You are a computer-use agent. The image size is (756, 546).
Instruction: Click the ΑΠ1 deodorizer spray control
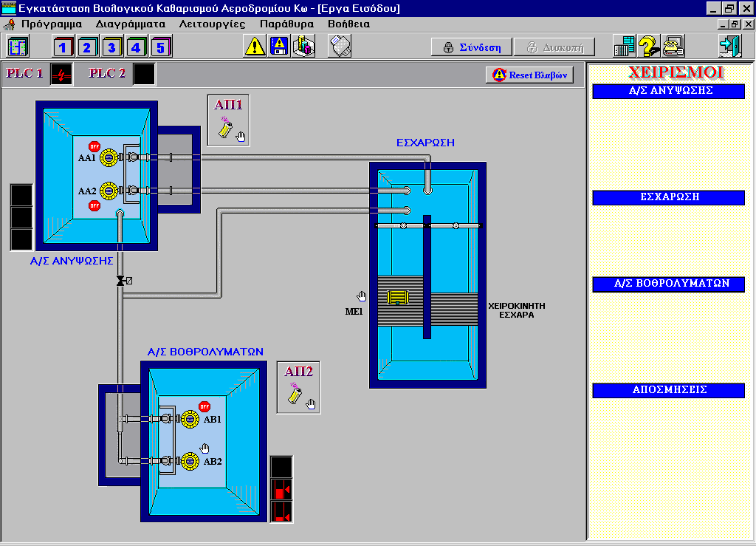[229, 122]
